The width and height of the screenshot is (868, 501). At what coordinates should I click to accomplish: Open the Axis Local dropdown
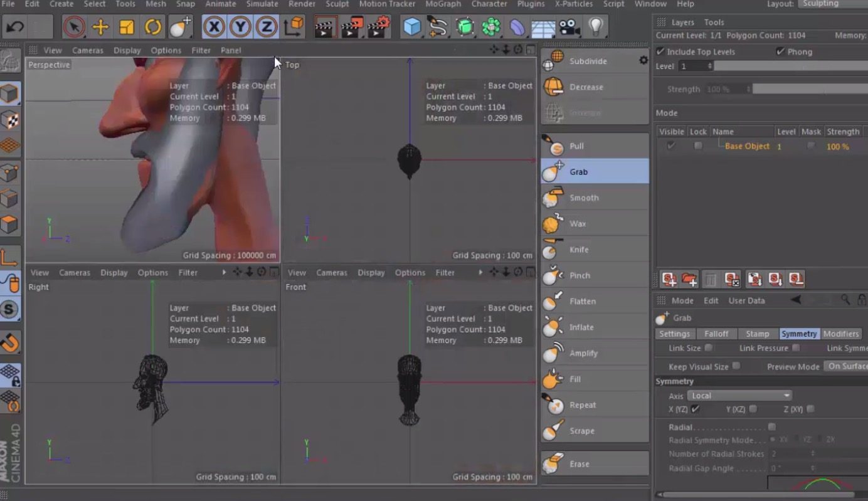click(x=739, y=396)
